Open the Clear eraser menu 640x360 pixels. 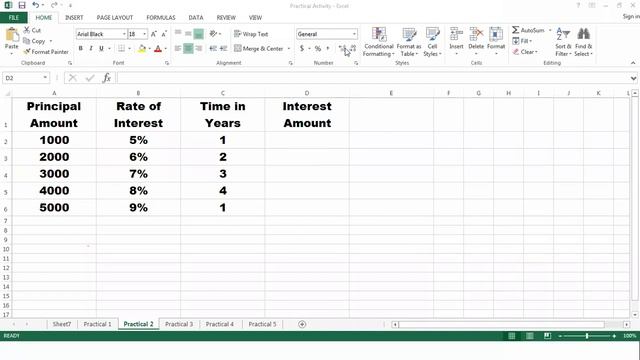[x=525, y=52]
